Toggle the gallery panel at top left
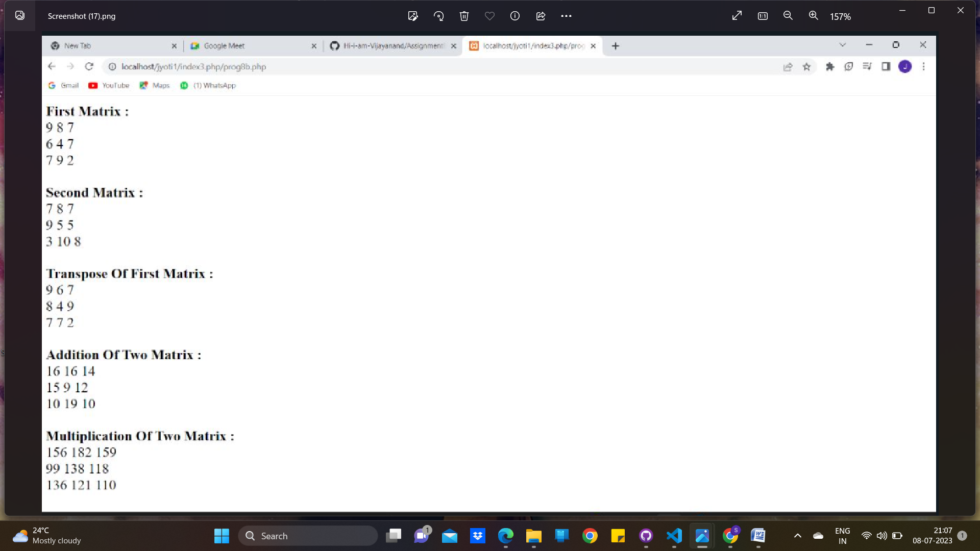The height and width of the screenshot is (551, 980). 20,15
